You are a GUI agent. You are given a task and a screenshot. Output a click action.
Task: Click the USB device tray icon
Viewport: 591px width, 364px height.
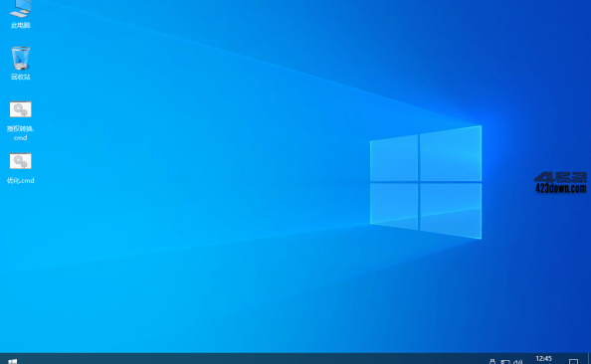coord(492,361)
